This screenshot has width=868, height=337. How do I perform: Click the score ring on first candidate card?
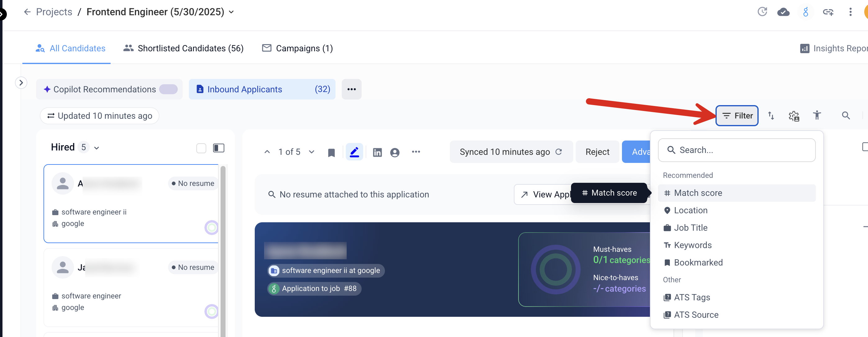coord(212,228)
